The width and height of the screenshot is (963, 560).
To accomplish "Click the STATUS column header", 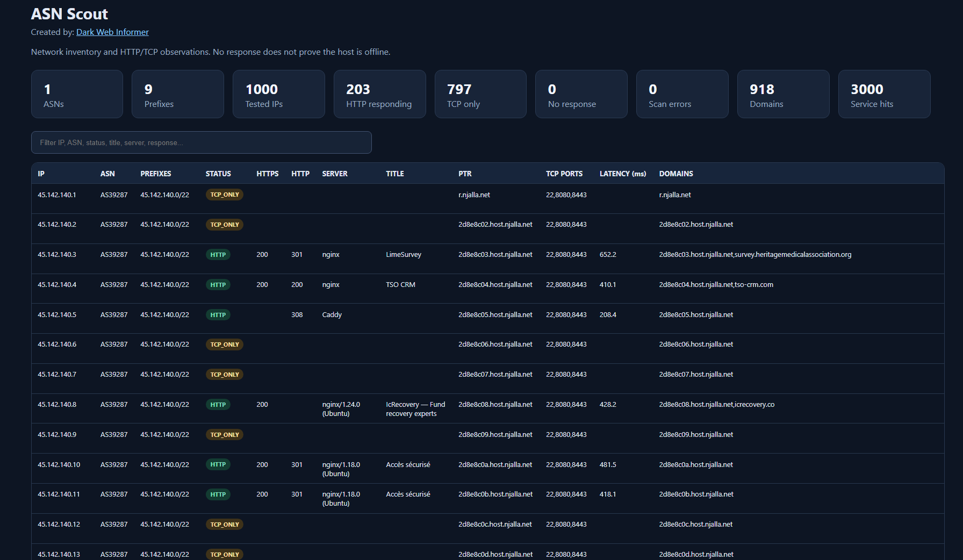I will pos(218,174).
